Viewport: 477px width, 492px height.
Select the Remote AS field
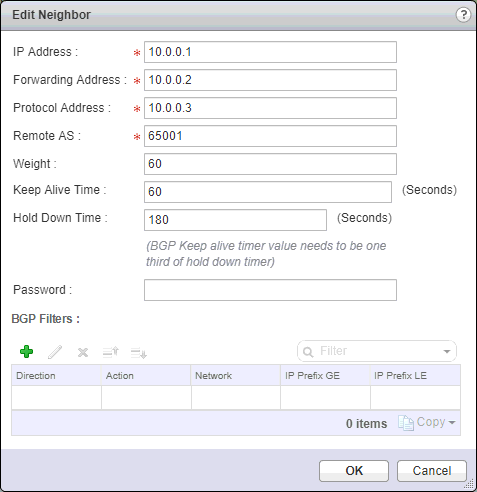(270, 136)
